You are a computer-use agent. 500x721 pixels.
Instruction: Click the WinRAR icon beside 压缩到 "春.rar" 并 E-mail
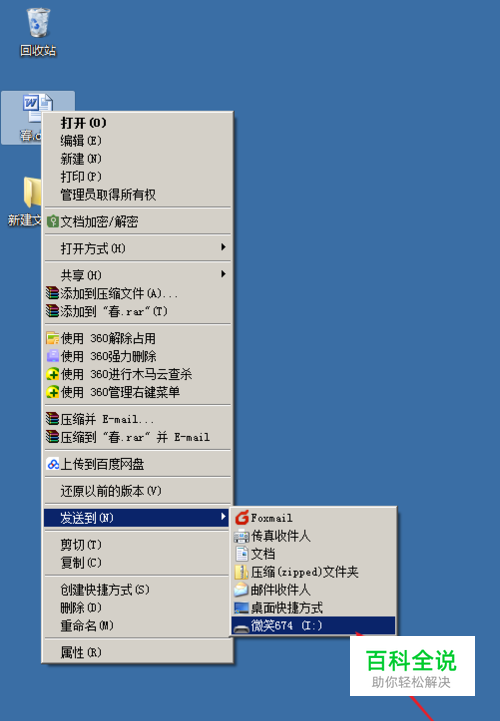(52, 437)
